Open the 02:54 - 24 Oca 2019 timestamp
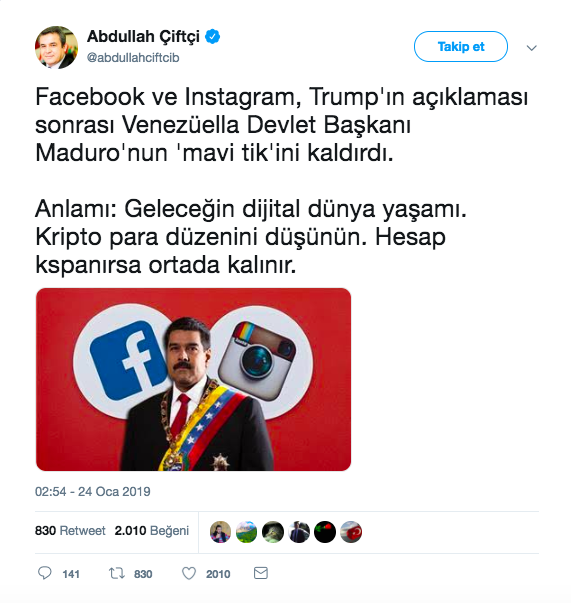571x603 pixels. 93,491
